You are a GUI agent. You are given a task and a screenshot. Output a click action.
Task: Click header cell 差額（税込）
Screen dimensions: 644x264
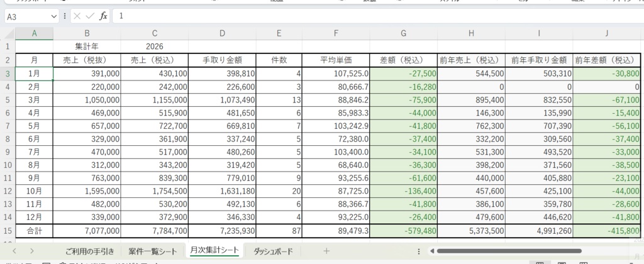click(x=404, y=60)
